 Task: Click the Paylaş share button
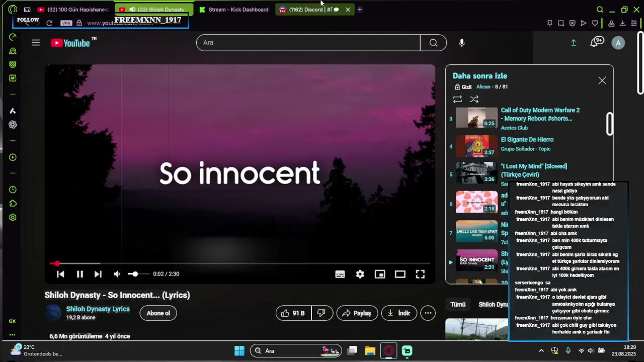tap(357, 313)
